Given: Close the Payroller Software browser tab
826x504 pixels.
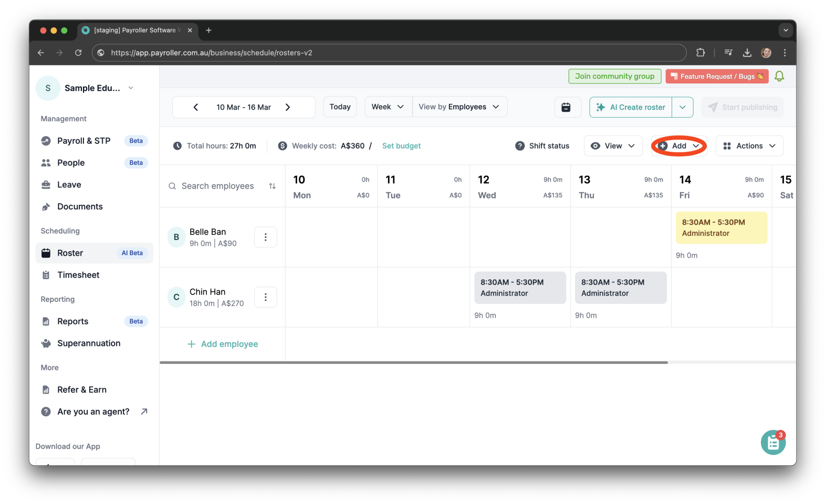Looking at the screenshot, I should [190, 30].
